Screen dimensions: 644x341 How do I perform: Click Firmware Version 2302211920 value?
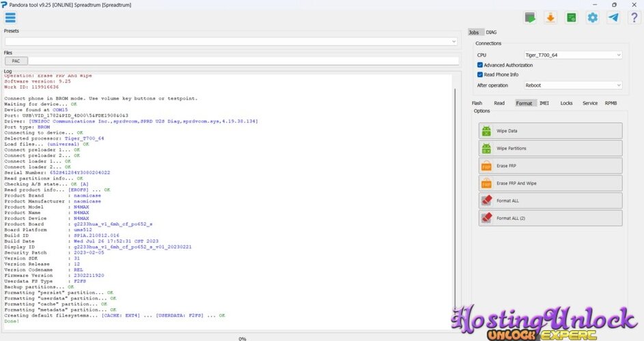click(x=89, y=276)
